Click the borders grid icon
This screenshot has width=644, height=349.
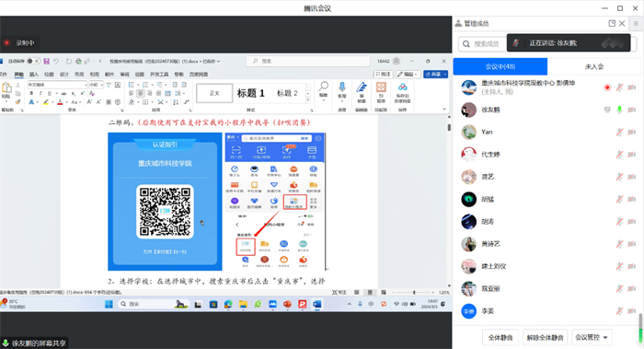pos(145,102)
